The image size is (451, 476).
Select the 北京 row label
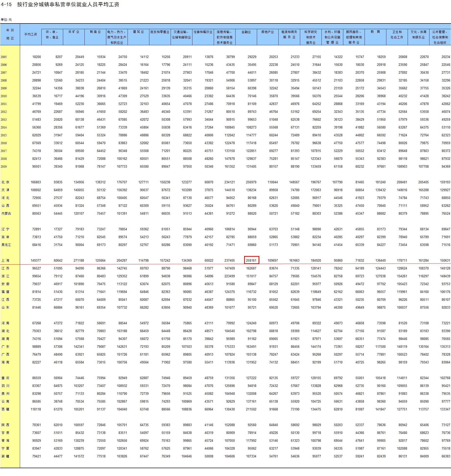5,182
